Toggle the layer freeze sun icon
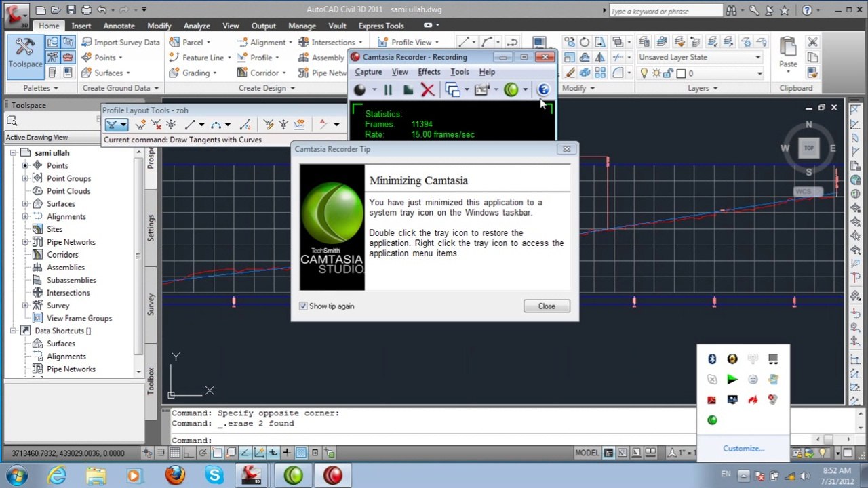The width and height of the screenshot is (868, 488). click(x=656, y=73)
